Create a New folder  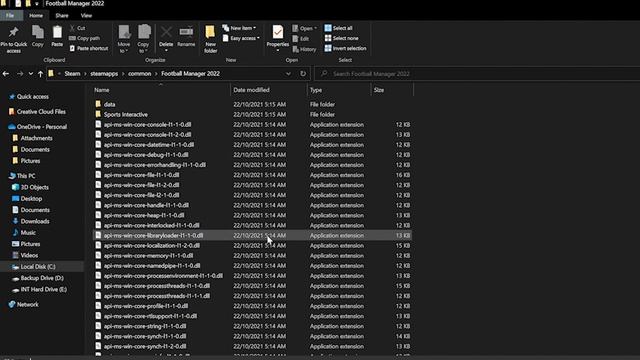(210, 39)
